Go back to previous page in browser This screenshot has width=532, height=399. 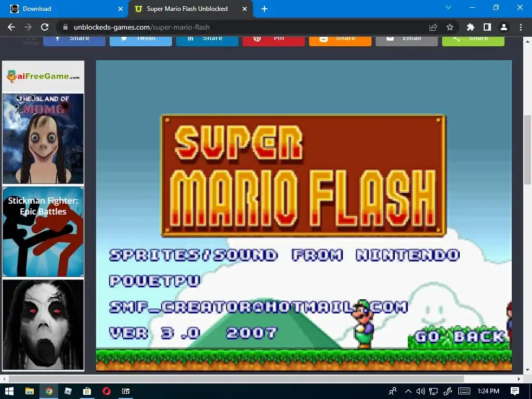click(x=11, y=27)
